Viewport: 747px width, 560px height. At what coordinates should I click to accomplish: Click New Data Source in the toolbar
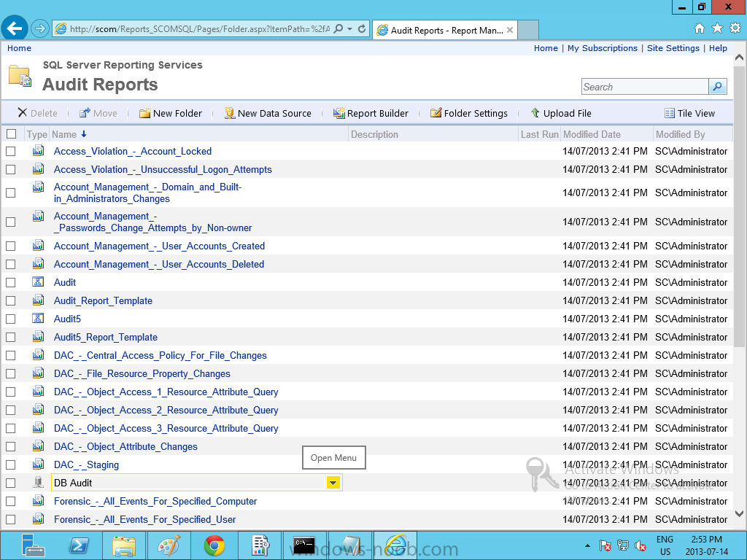pyautogui.click(x=268, y=113)
